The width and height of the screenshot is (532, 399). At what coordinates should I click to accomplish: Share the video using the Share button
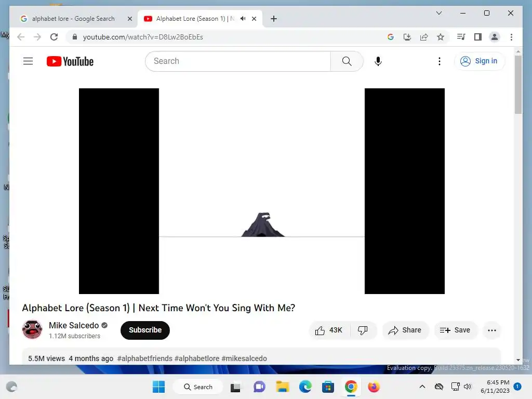[405, 330]
